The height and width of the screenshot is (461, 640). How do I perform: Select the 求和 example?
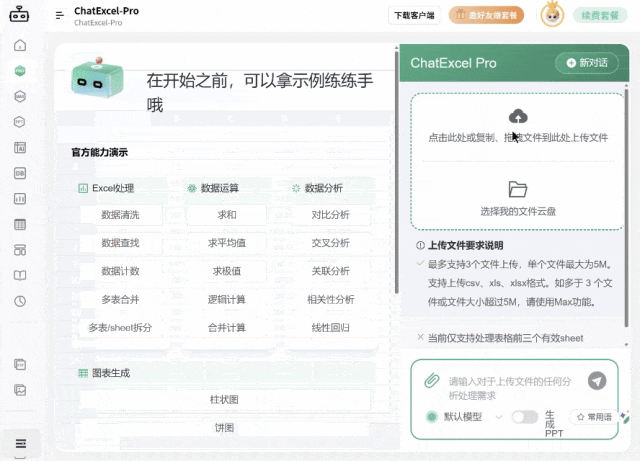click(x=227, y=215)
